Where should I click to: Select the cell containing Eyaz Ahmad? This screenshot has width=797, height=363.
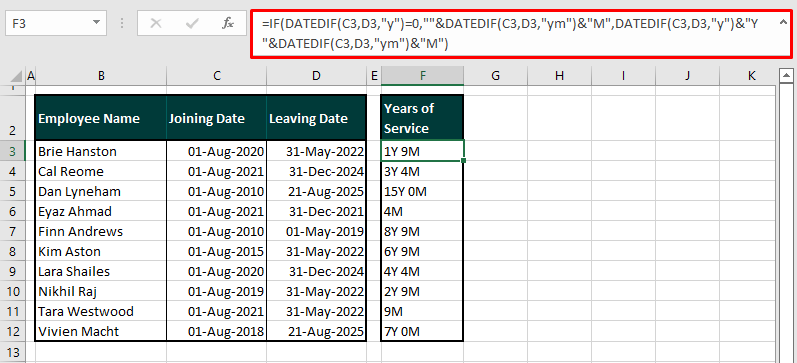coord(101,211)
